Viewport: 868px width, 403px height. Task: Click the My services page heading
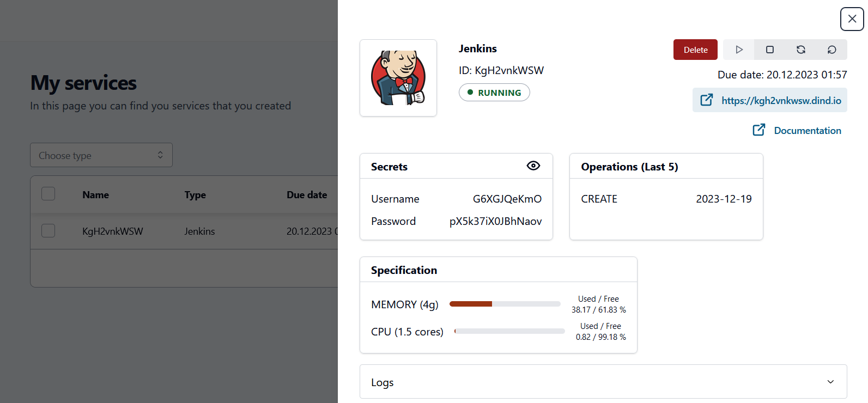click(83, 83)
